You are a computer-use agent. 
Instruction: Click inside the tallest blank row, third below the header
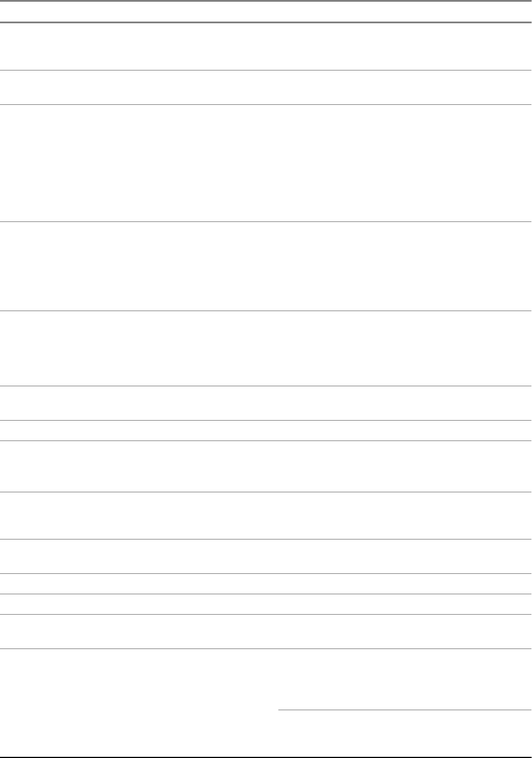(266, 163)
